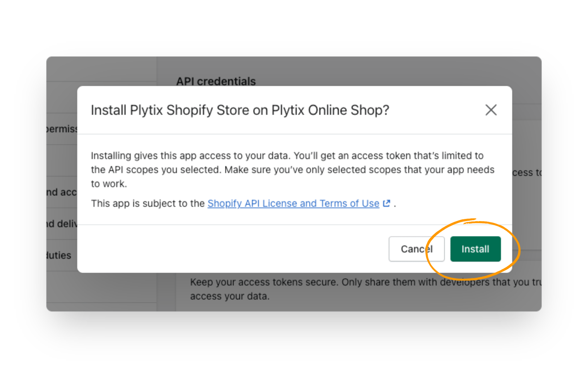
Task: Click the 'Keep your access tokens secure' text in the background
Action: click(x=365, y=289)
